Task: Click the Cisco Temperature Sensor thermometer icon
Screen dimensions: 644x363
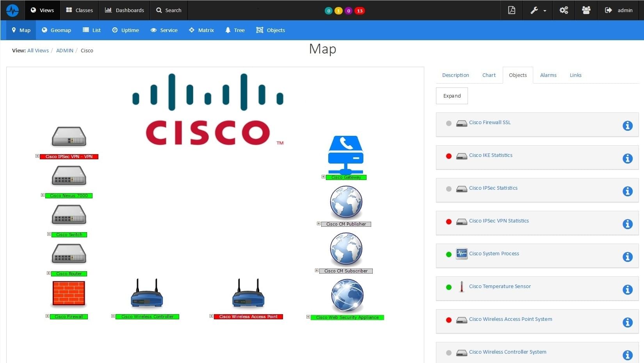Action: 462,286
